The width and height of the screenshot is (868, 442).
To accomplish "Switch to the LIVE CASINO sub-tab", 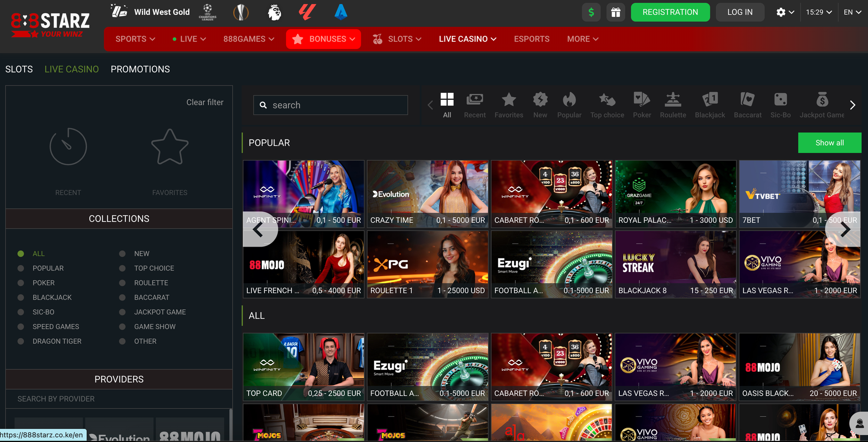I will [72, 69].
